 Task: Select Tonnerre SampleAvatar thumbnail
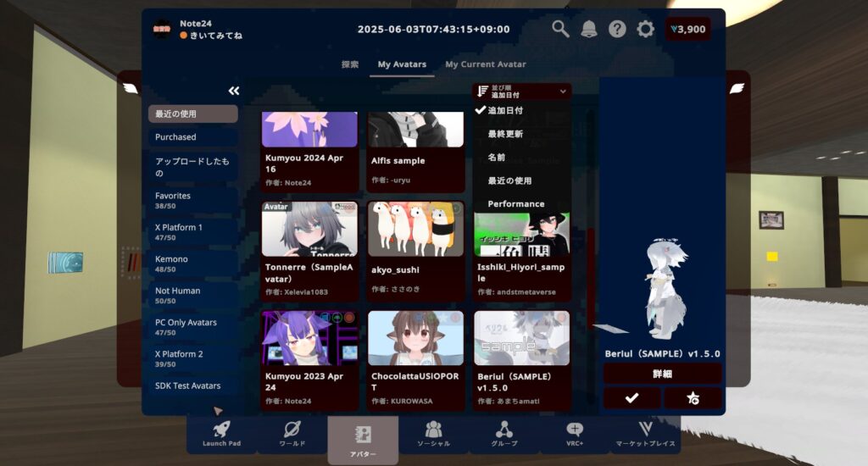point(309,229)
